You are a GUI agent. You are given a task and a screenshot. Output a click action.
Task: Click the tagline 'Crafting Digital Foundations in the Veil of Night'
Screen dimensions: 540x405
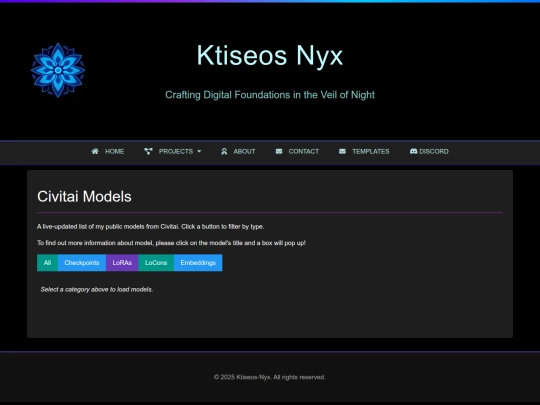(270, 95)
